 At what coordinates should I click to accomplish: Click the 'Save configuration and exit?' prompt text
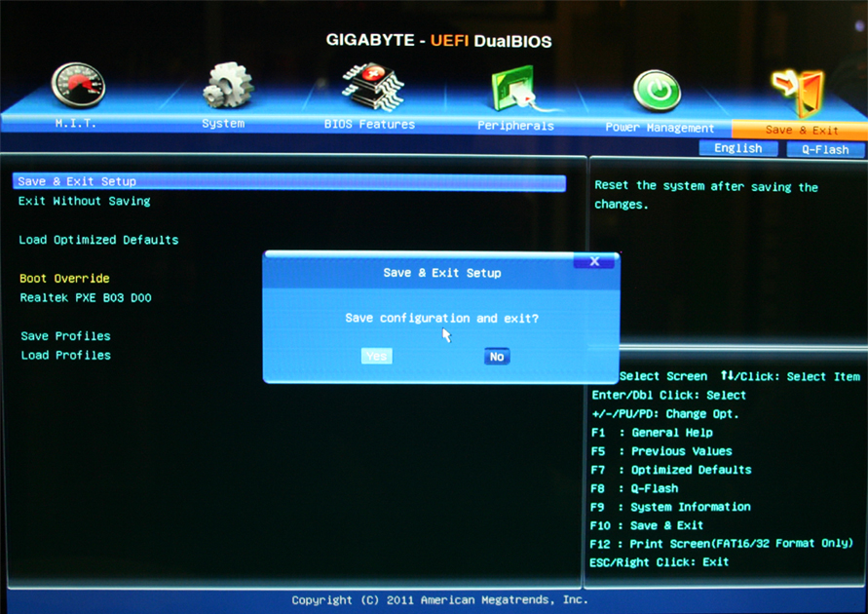441,319
